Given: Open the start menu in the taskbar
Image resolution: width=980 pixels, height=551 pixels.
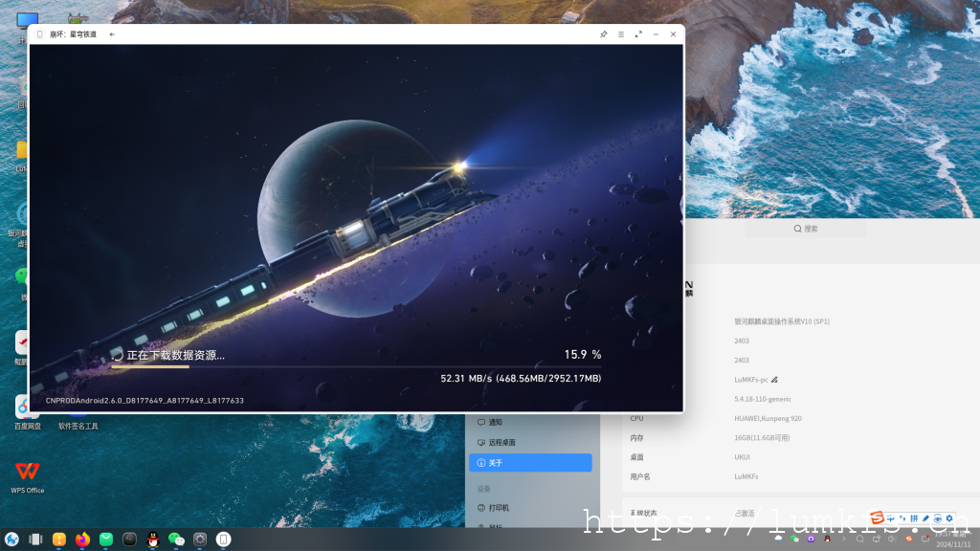Looking at the screenshot, I should pyautogui.click(x=11, y=540).
